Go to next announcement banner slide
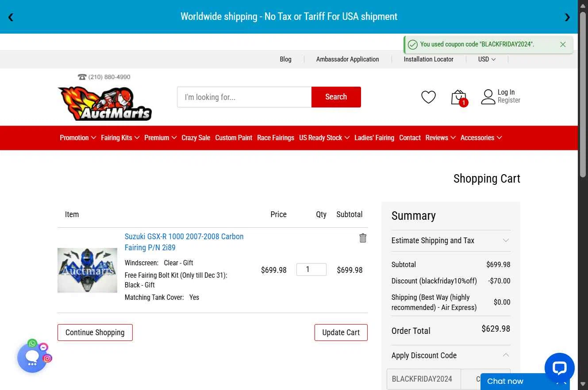Screen dimensions: 588x390 tap(567, 17)
